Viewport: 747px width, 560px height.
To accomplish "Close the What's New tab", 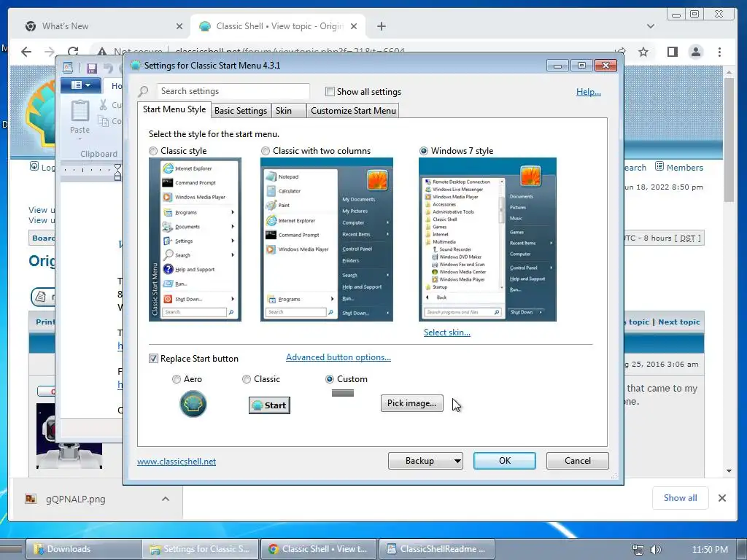I will coord(179,26).
